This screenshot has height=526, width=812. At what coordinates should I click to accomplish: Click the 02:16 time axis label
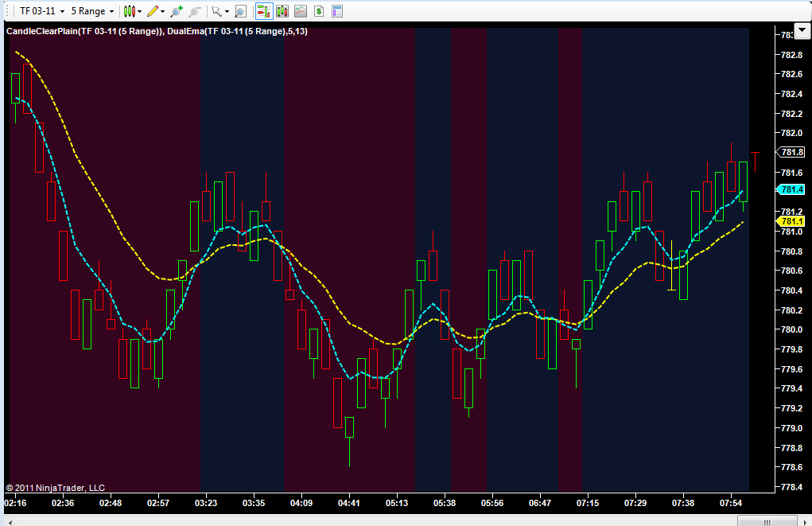click(x=15, y=503)
